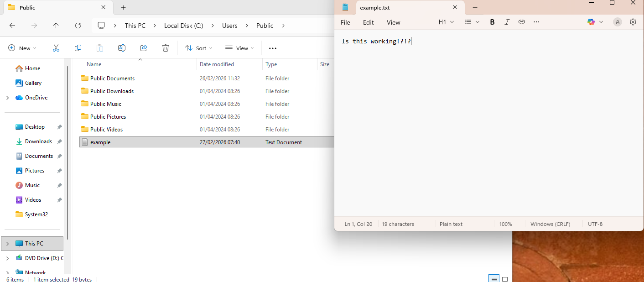This screenshot has height=282, width=644.
Task: Apply Italic formatting in Notepad
Action: coord(507,22)
